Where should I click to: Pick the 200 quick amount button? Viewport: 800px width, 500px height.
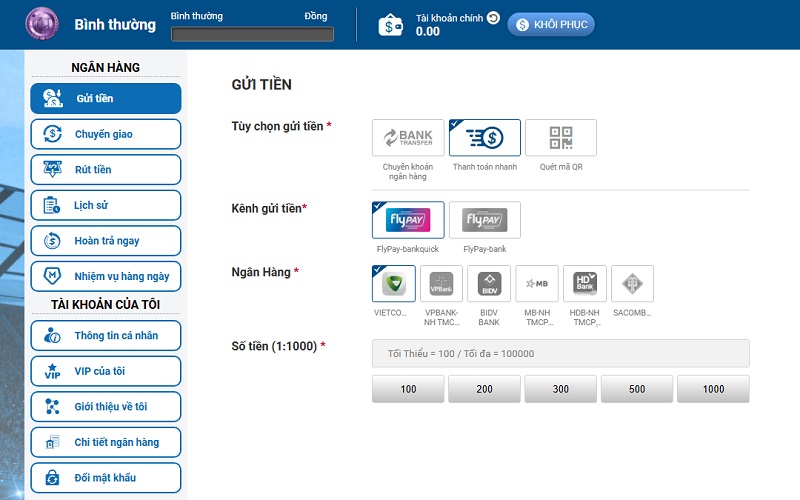coord(484,389)
